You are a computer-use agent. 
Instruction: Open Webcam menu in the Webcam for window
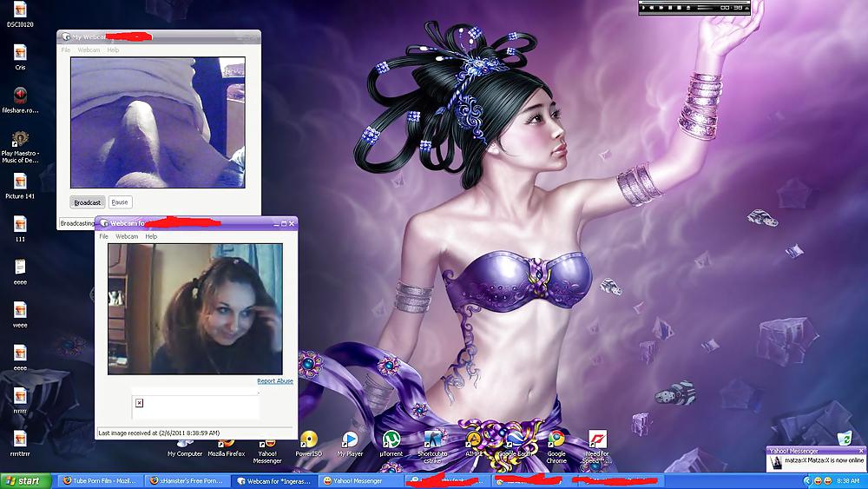tap(127, 236)
